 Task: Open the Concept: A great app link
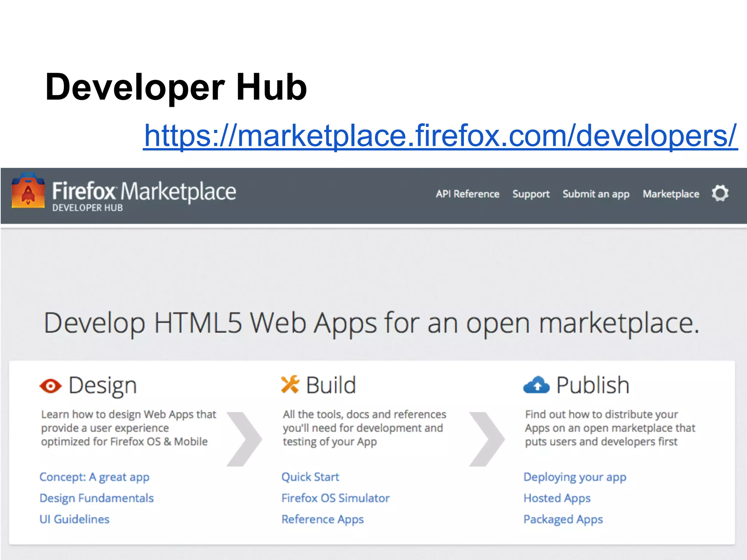click(x=94, y=477)
